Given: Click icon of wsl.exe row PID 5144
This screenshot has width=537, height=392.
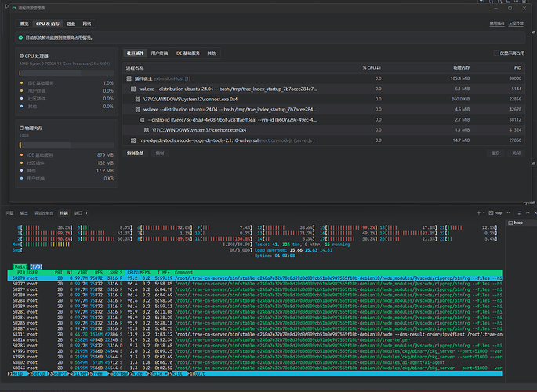Looking at the screenshot, I should (x=133, y=89).
